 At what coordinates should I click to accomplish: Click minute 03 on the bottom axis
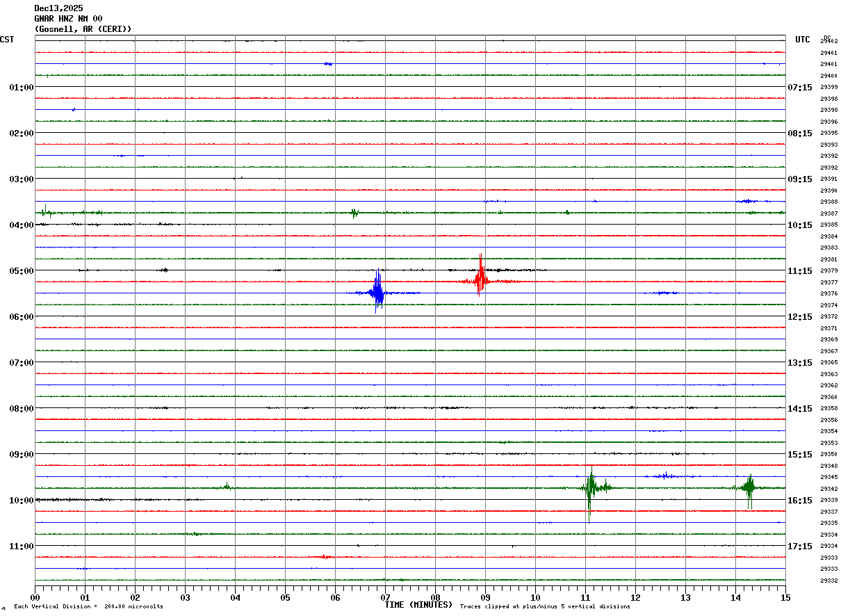click(185, 597)
